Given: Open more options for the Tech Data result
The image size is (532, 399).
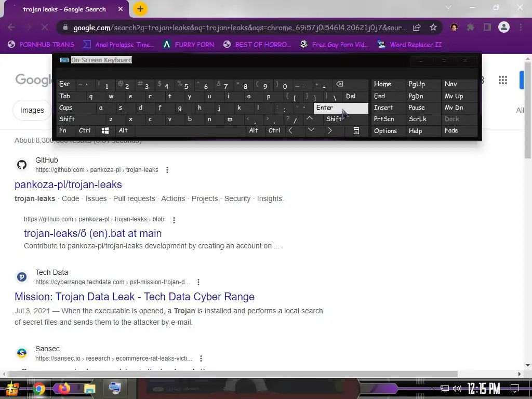Looking at the screenshot, I should coord(198,282).
